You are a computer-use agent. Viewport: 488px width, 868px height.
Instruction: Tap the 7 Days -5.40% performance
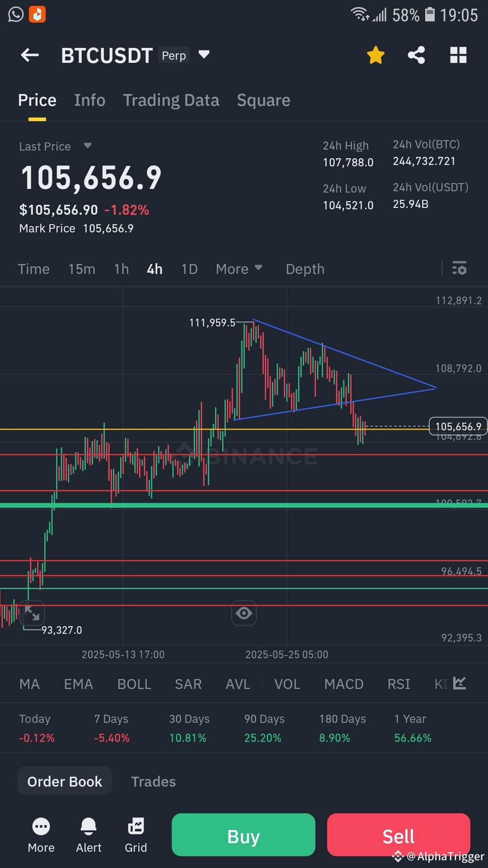click(112, 728)
